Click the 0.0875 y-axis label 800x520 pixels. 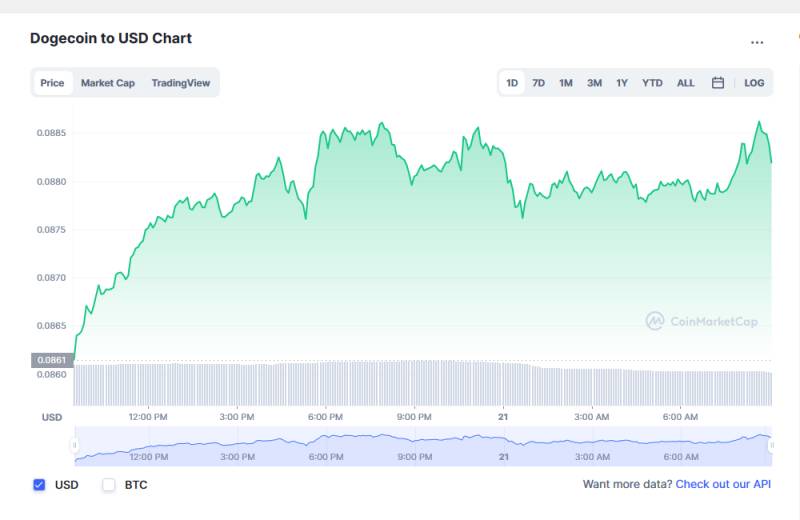(52, 230)
